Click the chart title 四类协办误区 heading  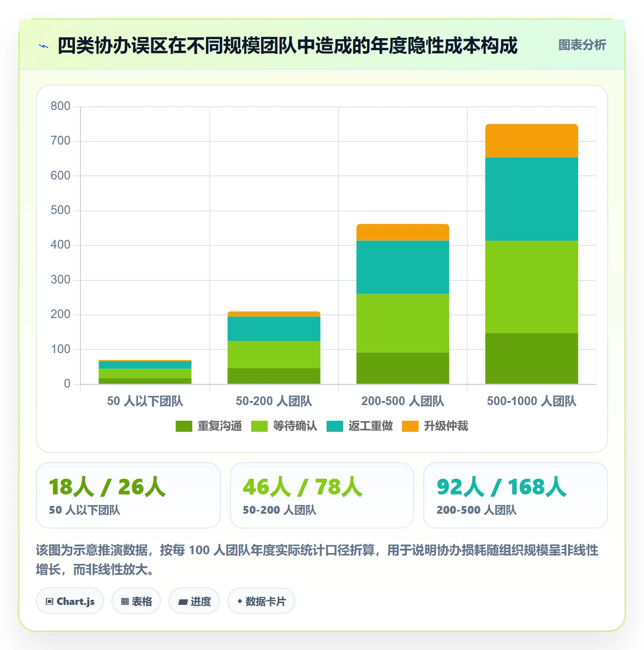(x=287, y=46)
